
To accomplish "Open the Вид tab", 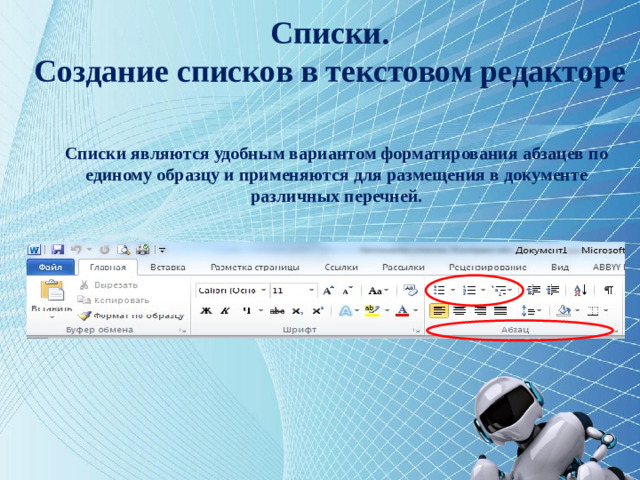I will [x=560, y=267].
